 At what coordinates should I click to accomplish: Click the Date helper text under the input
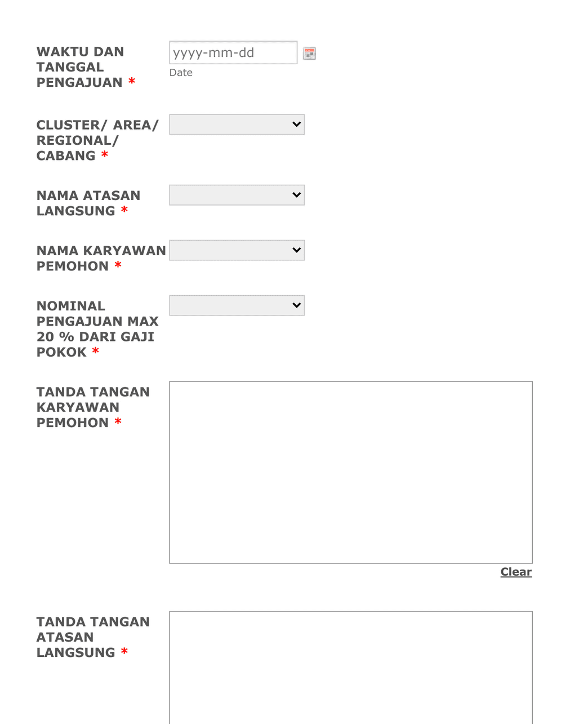[x=180, y=72]
